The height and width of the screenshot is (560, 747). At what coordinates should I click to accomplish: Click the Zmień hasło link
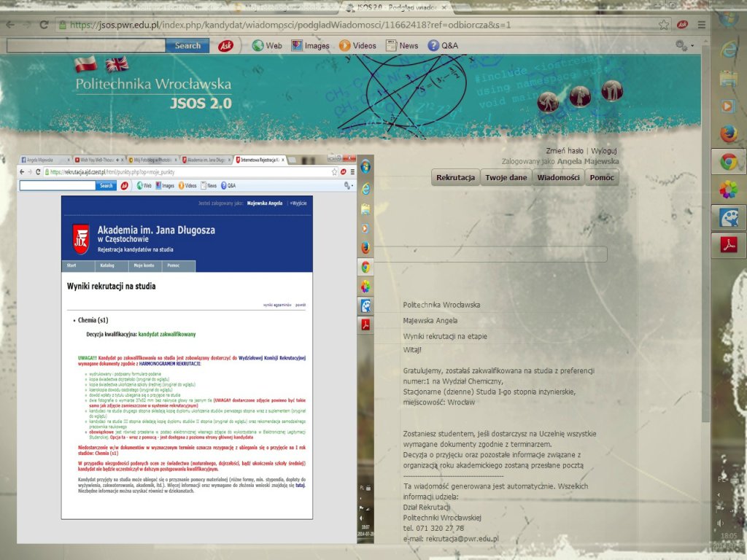(564, 150)
